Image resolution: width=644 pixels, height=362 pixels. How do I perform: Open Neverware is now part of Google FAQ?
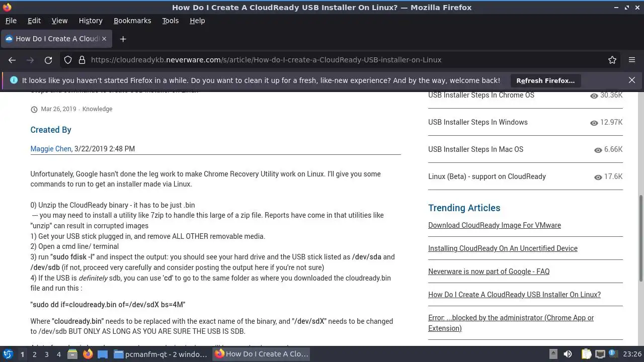point(489,271)
